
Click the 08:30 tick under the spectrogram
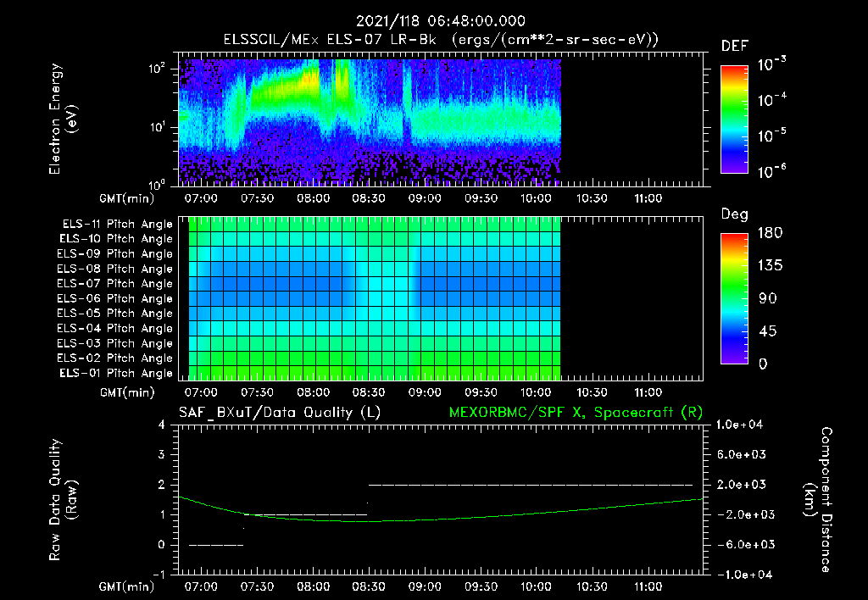[x=369, y=198]
